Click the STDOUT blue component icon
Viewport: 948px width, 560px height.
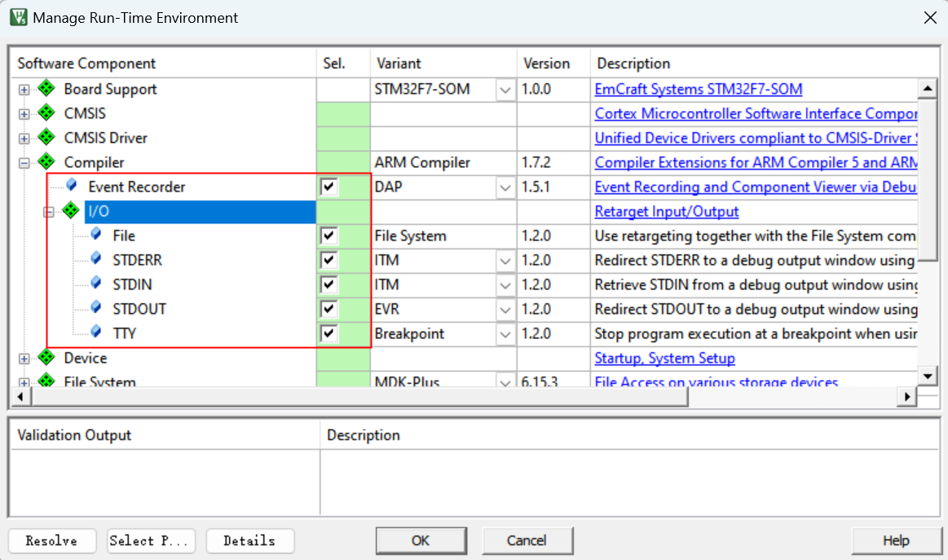[x=96, y=308]
